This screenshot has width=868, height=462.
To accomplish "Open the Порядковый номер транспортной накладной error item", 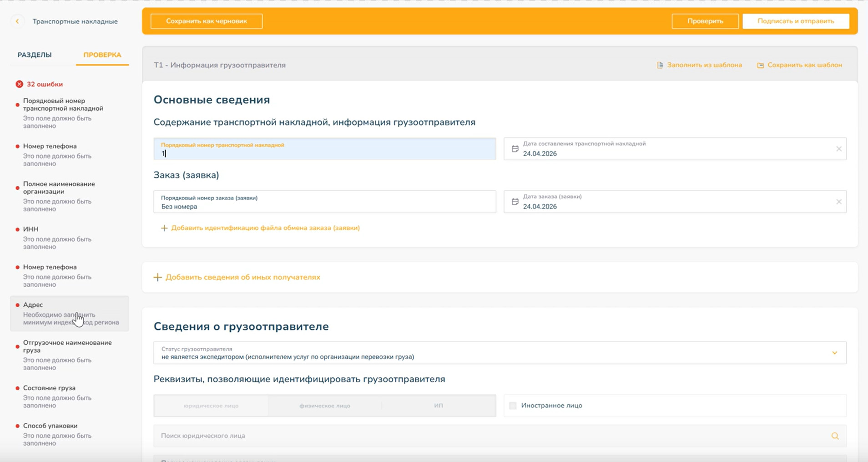I will click(x=69, y=113).
